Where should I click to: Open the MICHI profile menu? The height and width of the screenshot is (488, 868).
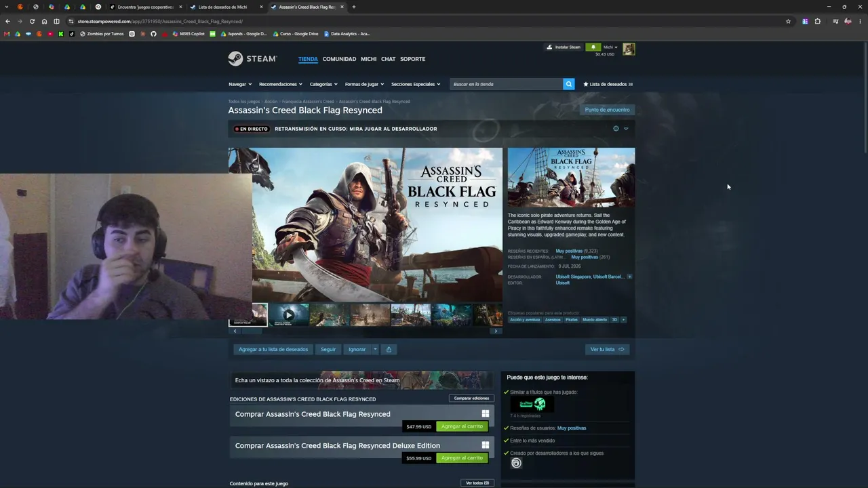click(x=368, y=59)
